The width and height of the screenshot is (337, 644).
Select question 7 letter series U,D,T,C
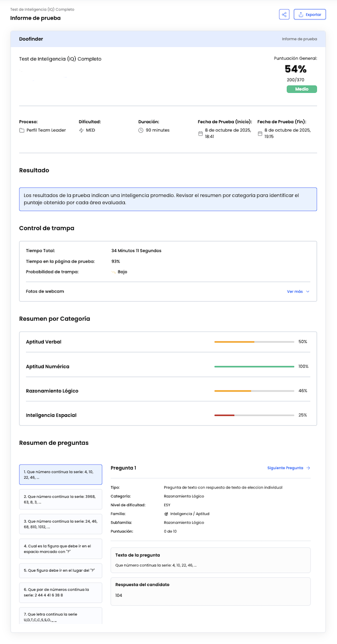(60, 617)
